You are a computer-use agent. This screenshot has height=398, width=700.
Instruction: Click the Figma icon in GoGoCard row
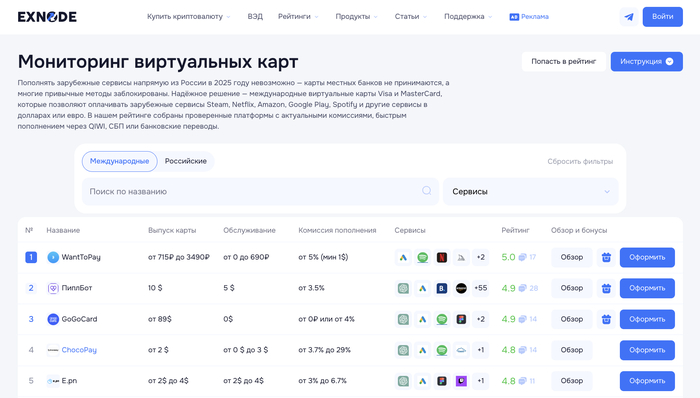461,319
